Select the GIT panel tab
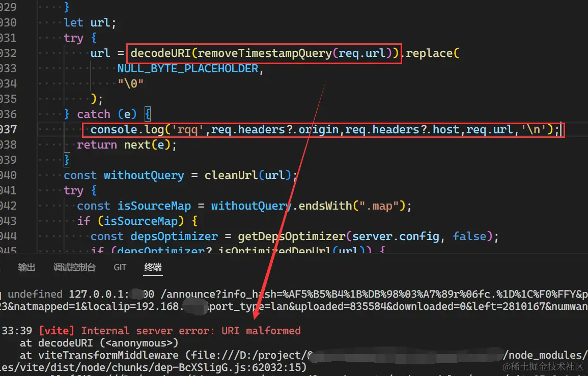588x376 pixels. click(x=120, y=267)
